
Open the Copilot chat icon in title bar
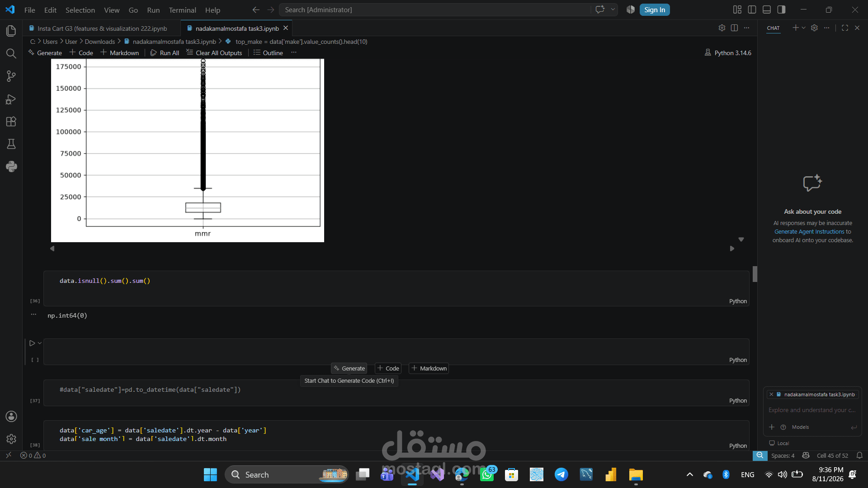(600, 9)
